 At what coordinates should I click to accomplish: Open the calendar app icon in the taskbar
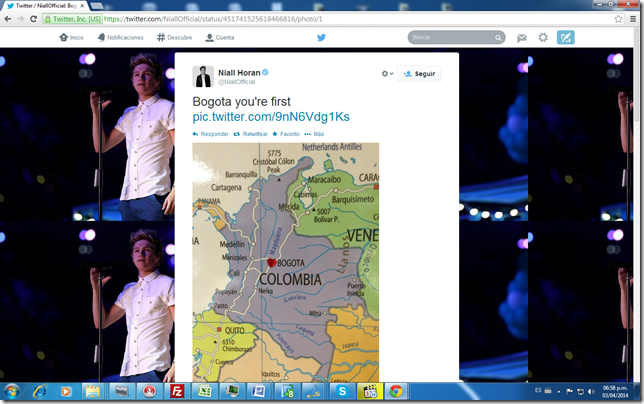coord(370,392)
